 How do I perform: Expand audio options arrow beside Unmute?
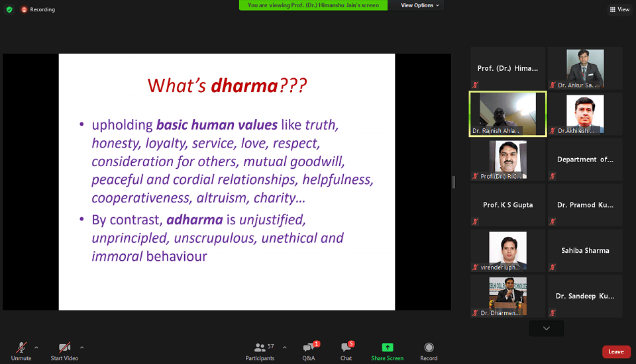click(x=36, y=347)
